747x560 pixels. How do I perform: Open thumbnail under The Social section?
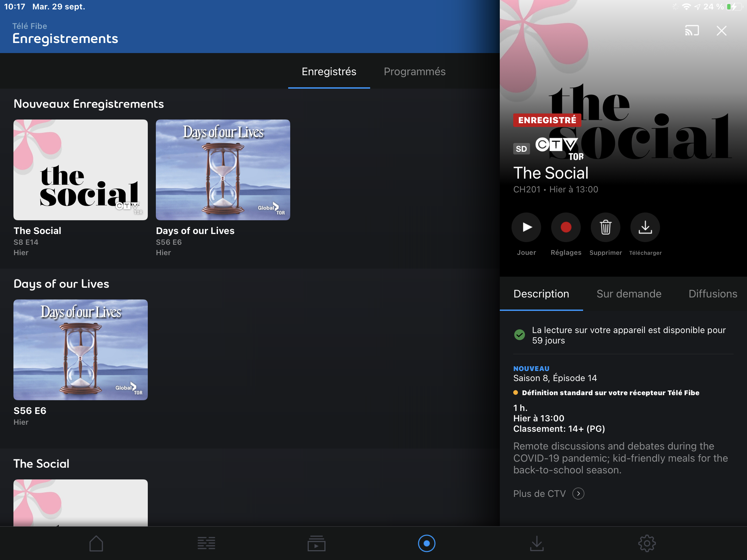pyautogui.click(x=80, y=503)
